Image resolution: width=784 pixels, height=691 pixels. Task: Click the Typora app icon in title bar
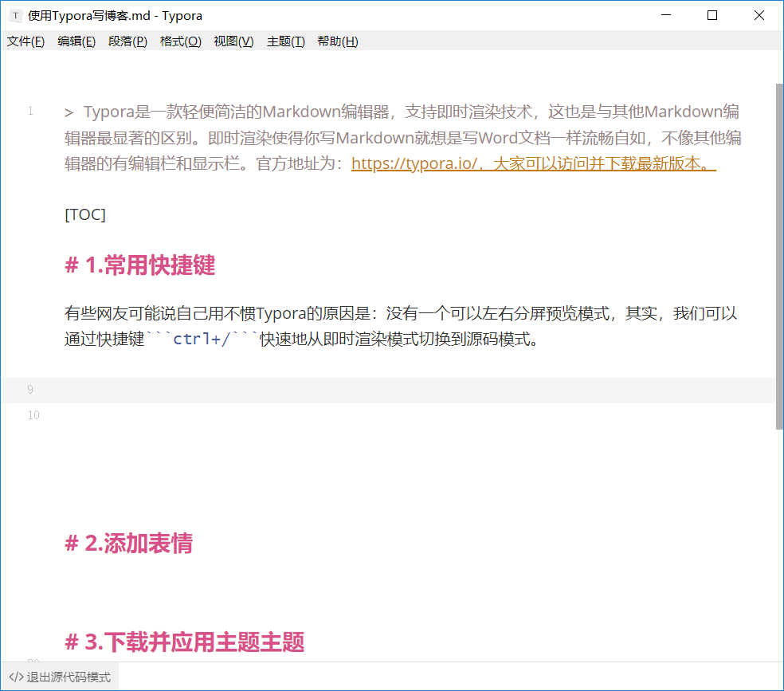(x=15, y=15)
